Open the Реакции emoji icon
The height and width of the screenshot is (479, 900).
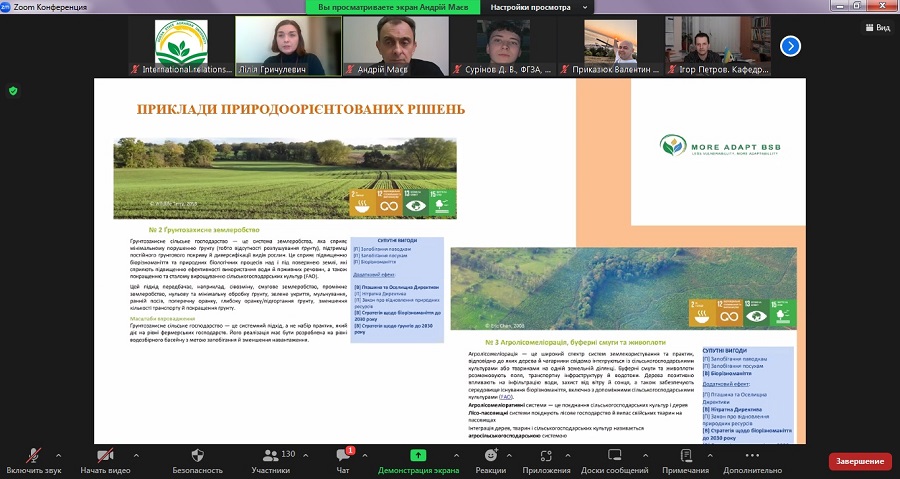pos(490,455)
